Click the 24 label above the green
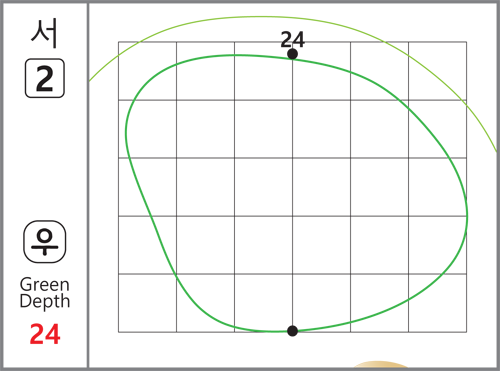 (x=292, y=40)
